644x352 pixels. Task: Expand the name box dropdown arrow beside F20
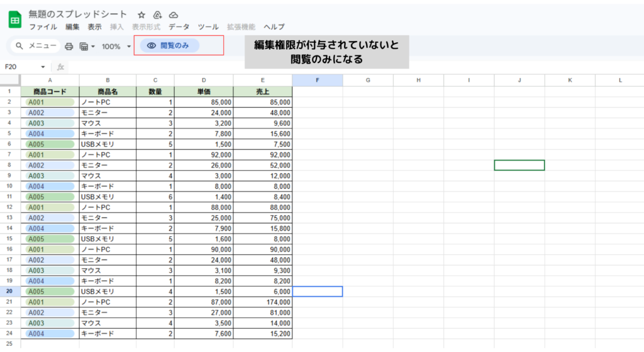(43, 67)
